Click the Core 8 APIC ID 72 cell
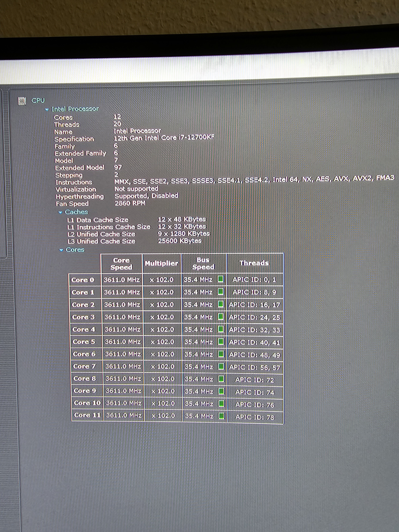 pos(255,380)
